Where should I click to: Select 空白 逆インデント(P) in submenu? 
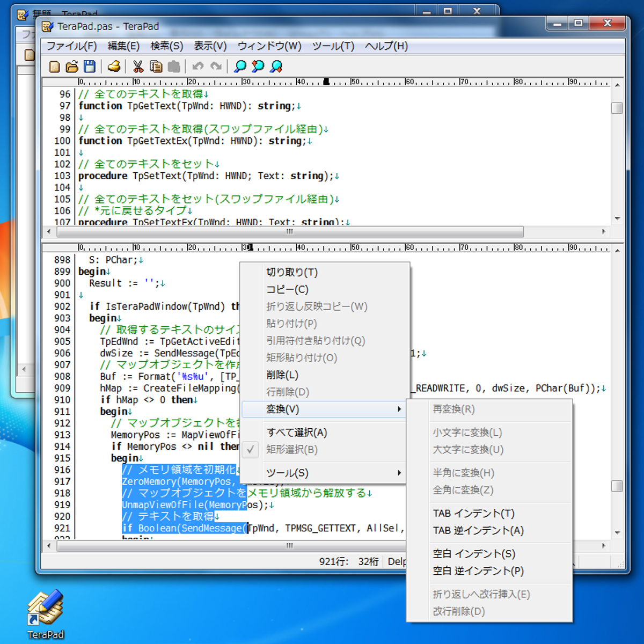click(478, 571)
